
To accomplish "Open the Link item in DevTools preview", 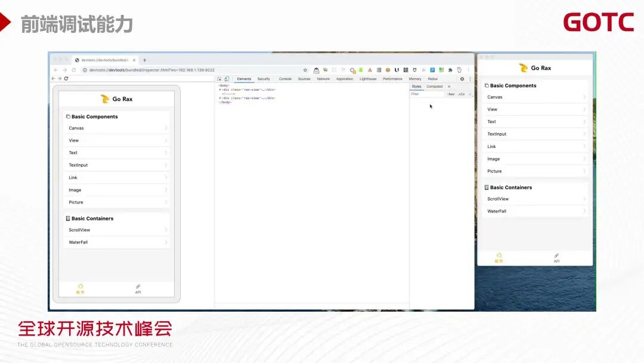I will click(117, 177).
